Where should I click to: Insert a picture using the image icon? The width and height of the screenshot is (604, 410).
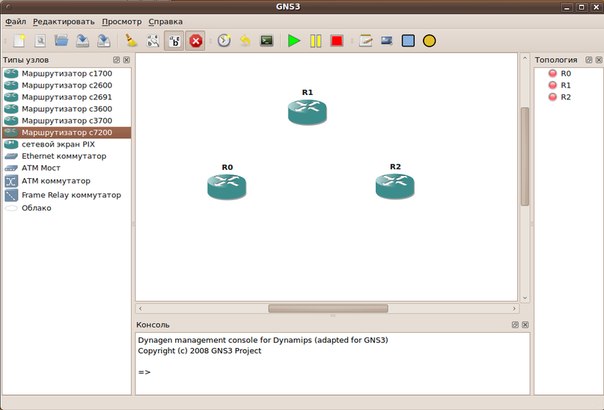pyautogui.click(x=386, y=40)
